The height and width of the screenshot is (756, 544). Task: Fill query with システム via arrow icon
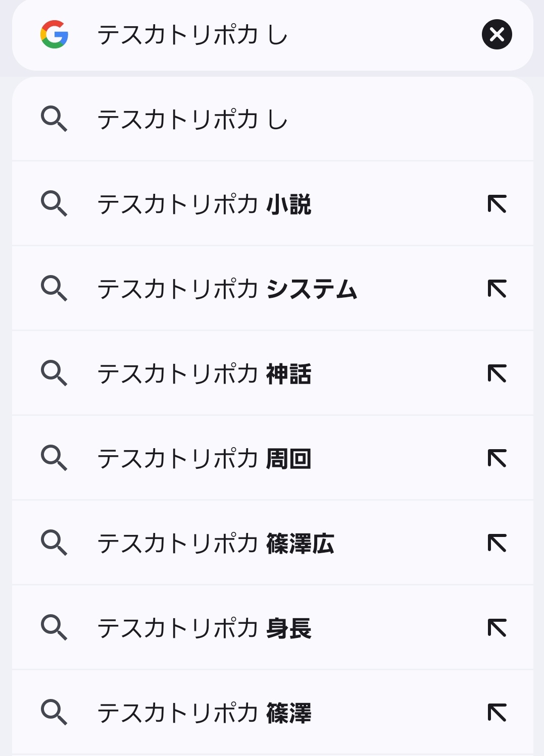coord(497,289)
